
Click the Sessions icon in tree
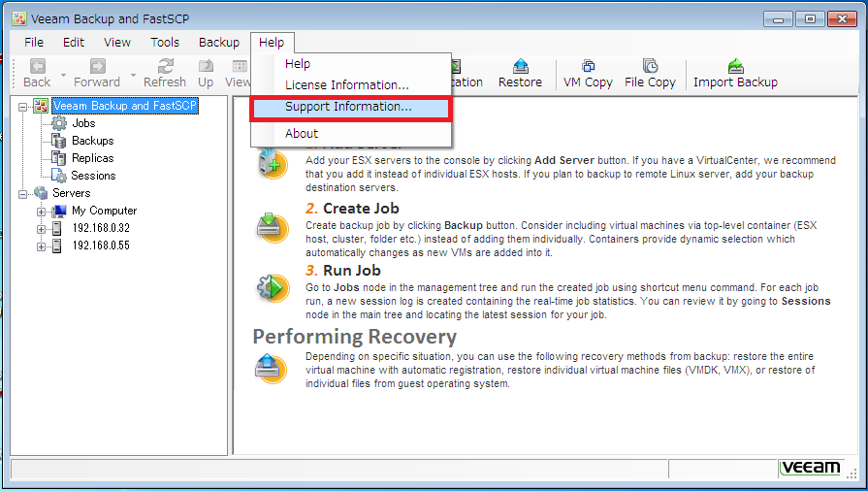click(59, 176)
